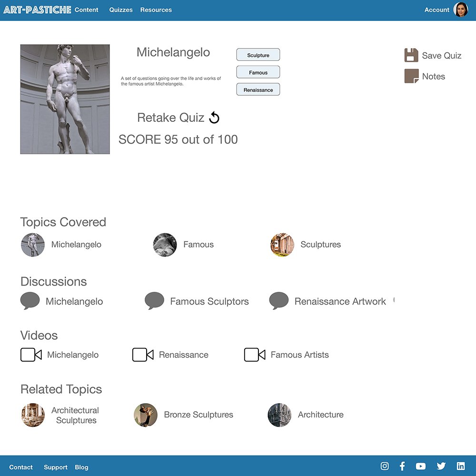Click the Notes sticky note icon
Viewport: 476px width, 476px height.
coord(411,76)
